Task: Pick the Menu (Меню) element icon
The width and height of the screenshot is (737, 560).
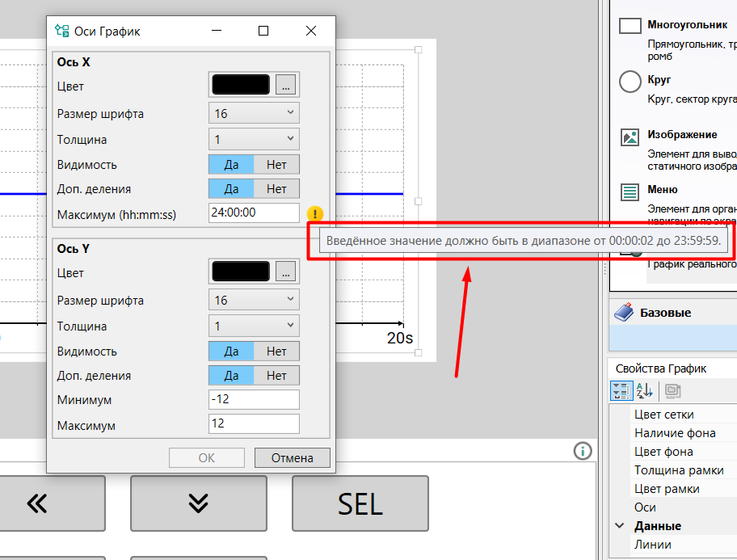Action: coord(630,192)
